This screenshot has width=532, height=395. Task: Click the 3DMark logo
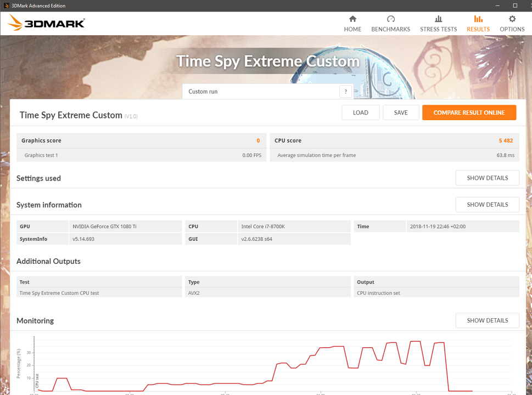[x=46, y=23]
